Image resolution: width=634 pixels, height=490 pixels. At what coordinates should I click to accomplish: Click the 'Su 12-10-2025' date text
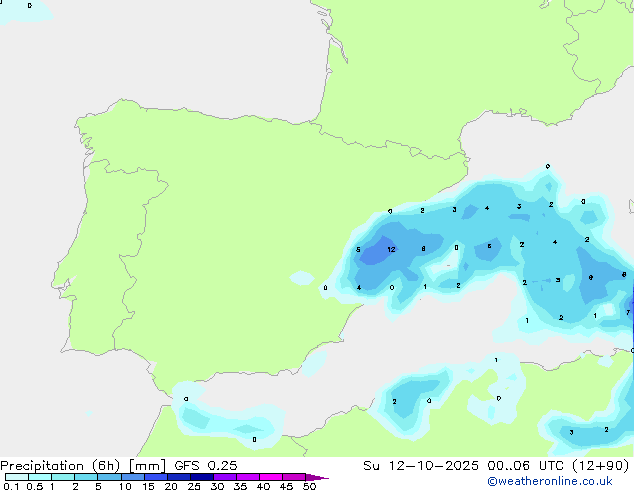coord(421,466)
